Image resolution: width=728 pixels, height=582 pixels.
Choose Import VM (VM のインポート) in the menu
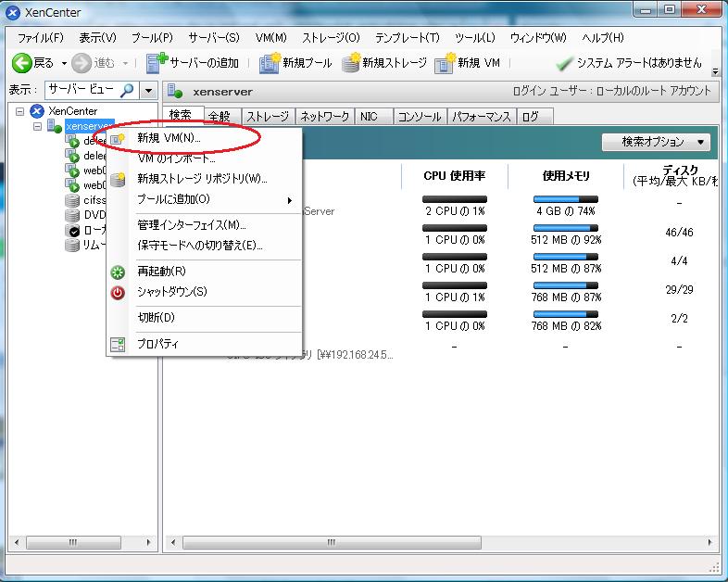[205, 158]
